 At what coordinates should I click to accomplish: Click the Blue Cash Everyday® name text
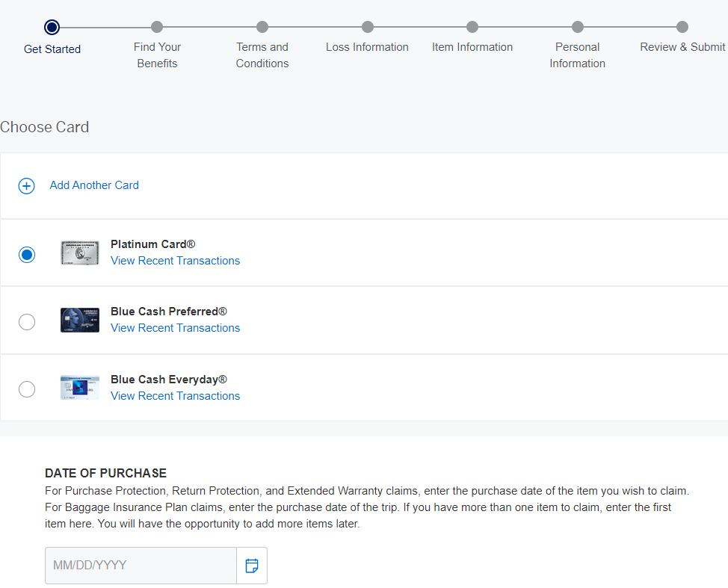(x=168, y=380)
